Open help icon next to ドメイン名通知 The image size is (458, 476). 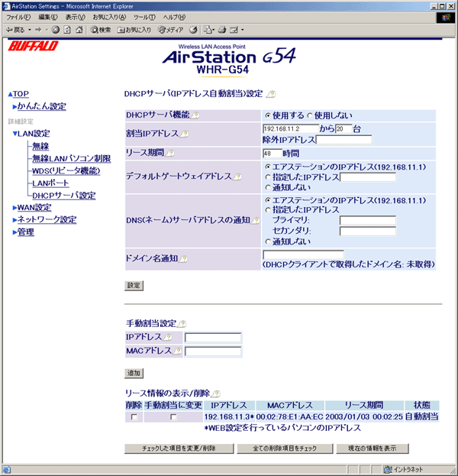pyautogui.click(x=183, y=259)
